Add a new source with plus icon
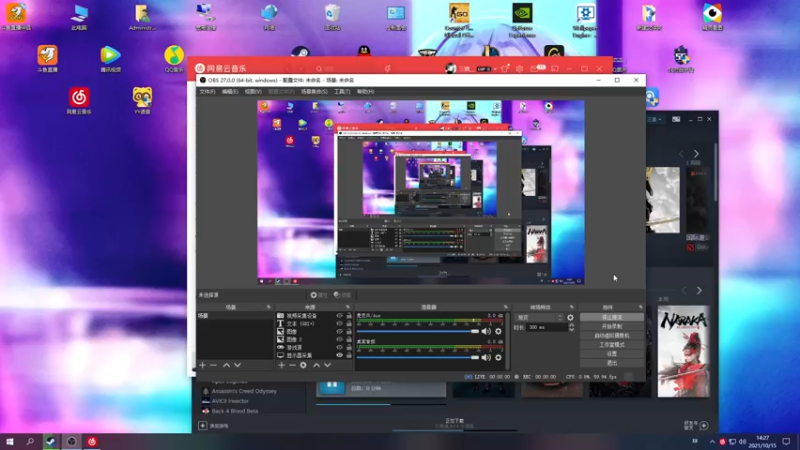This screenshot has width=800, height=450. point(281,365)
